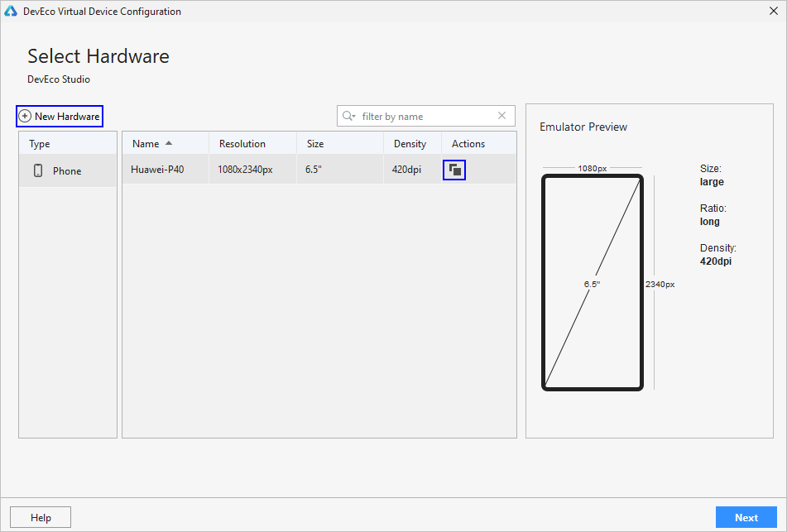
Task: Click the New Hardware plus icon
Action: tap(25, 117)
